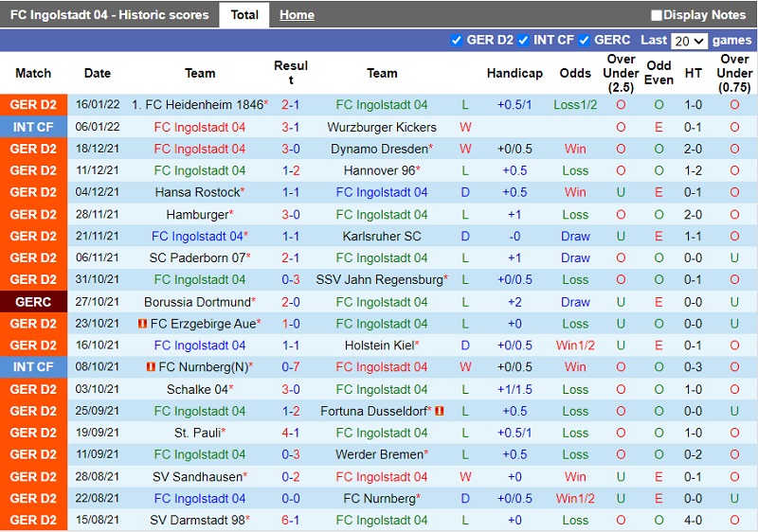Uncheck the GERC filter checkbox

click(x=584, y=40)
